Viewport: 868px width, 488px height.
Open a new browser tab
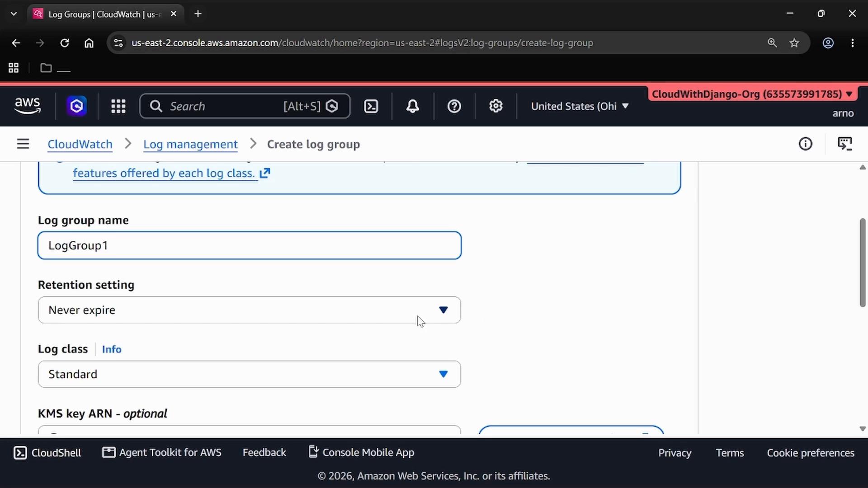[198, 14]
